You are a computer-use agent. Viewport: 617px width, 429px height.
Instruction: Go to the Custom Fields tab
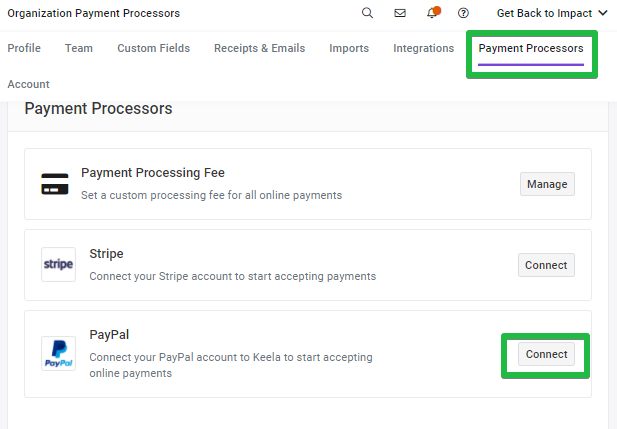(153, 48)
